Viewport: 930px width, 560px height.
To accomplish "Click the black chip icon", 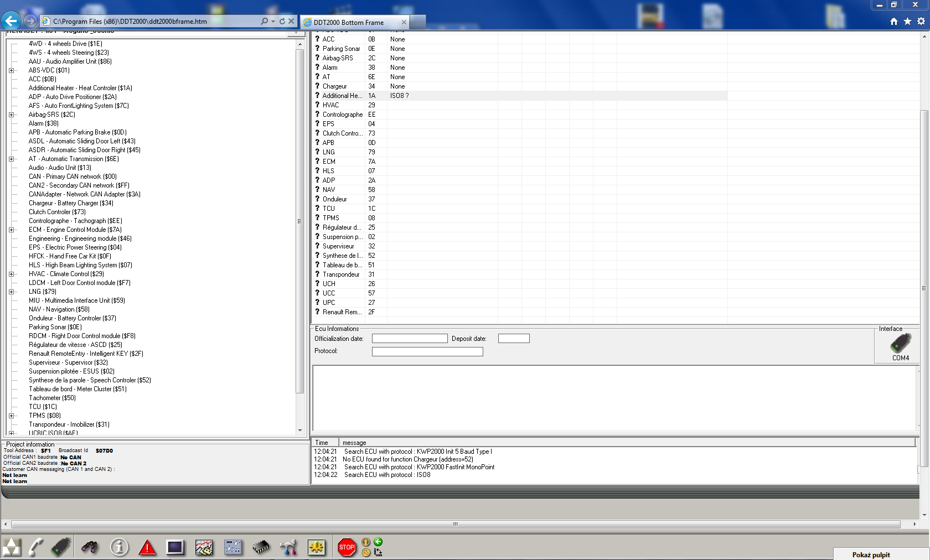I will [x=261, y=547].
